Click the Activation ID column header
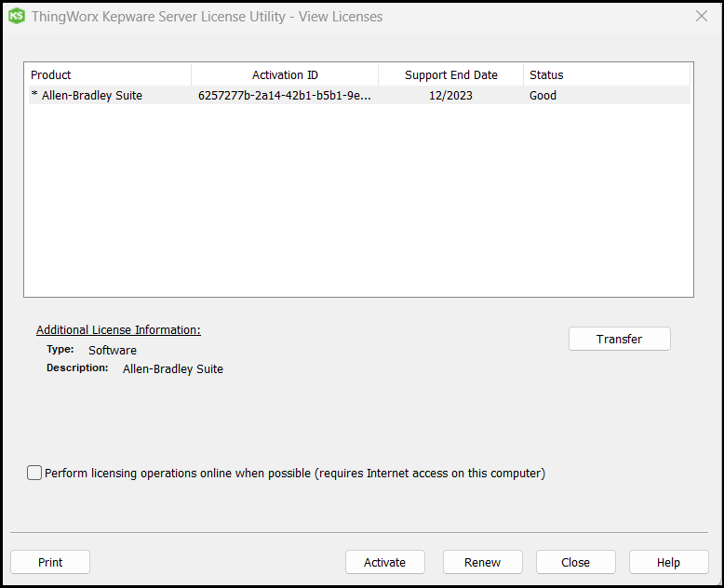724x588 pixels. pyautogui.click(x=285, y=74)
